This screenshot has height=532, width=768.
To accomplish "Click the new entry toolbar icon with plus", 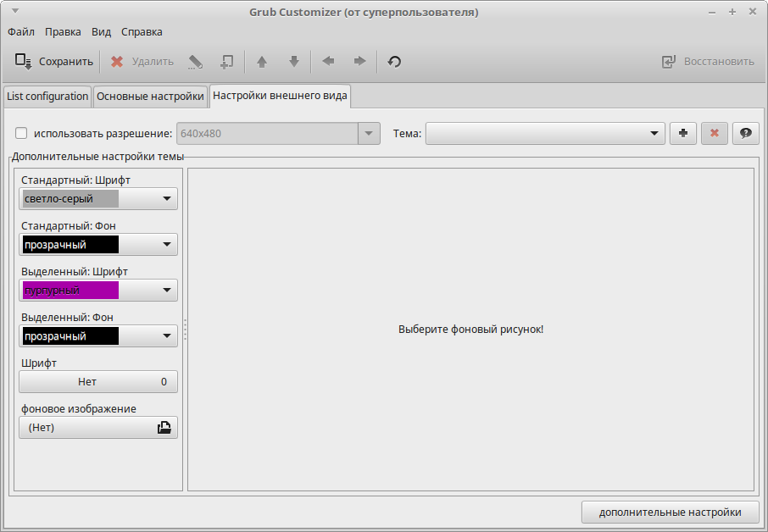I will pos(227,62).
